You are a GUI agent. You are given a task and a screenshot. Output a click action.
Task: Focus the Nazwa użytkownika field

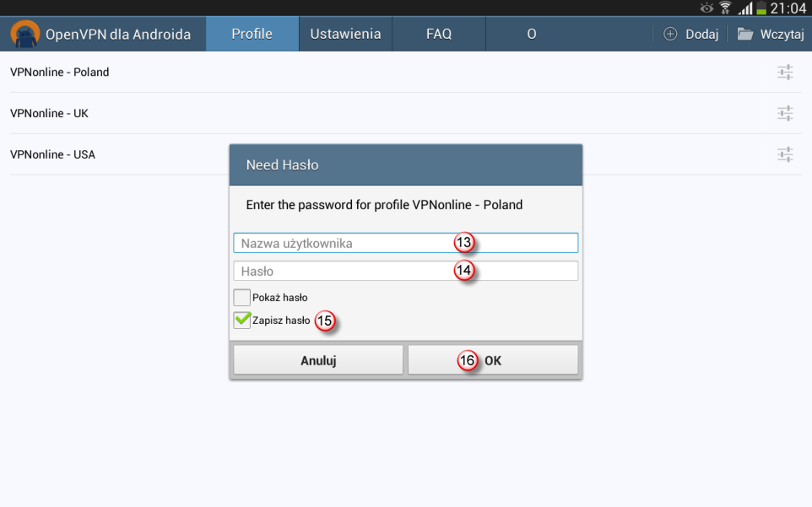pos(405,243)
